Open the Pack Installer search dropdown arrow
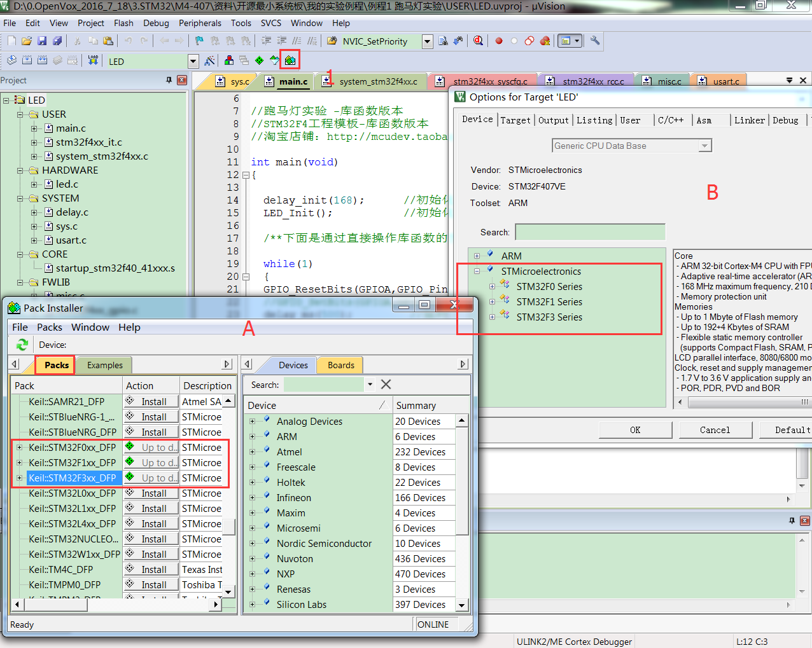This screenshot has width=812, height=648. (370, 384)
